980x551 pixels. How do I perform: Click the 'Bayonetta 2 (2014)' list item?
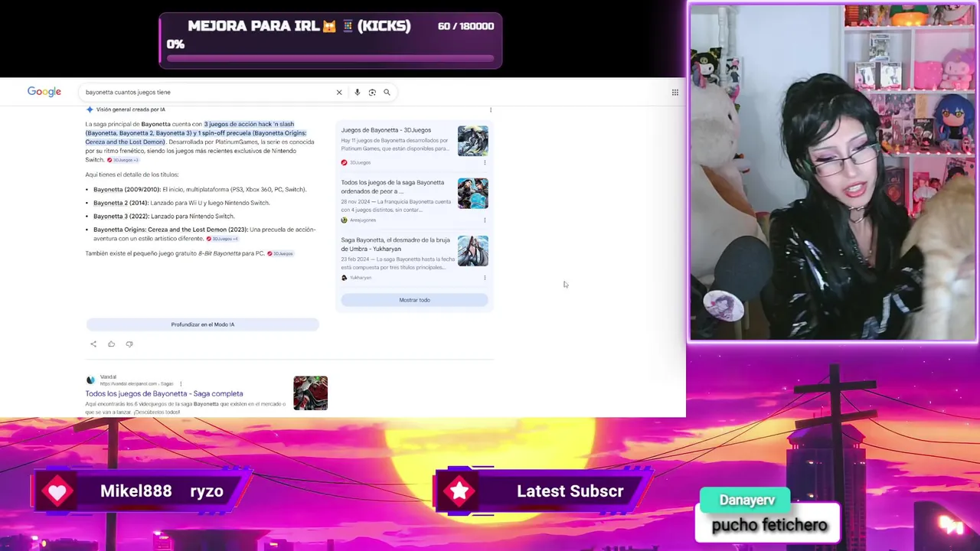coord(181,203)
